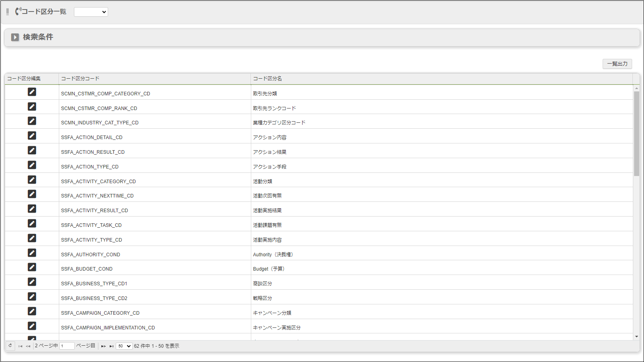Viewport: 644px width, 362px height.
Task: Edit the SSFA_ACTION_DETAIL_CD row
Action: coord(32,136)
